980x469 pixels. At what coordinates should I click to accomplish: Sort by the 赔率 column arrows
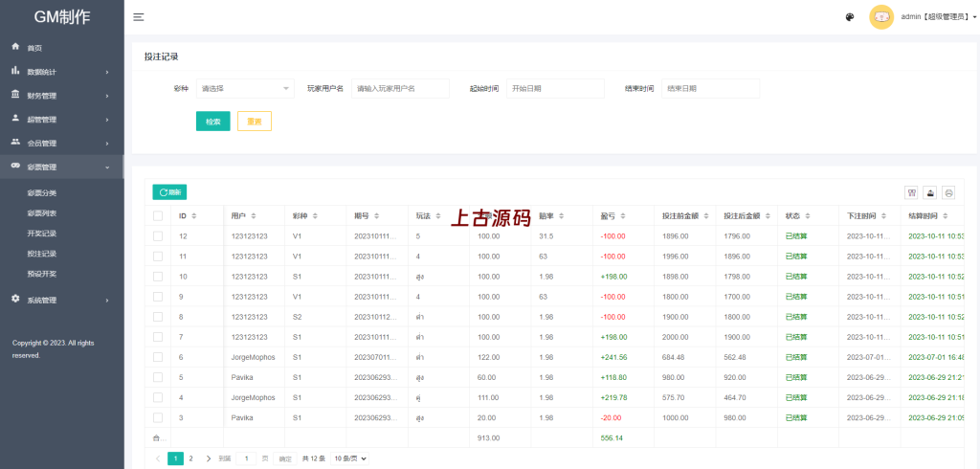coord(561,215)
